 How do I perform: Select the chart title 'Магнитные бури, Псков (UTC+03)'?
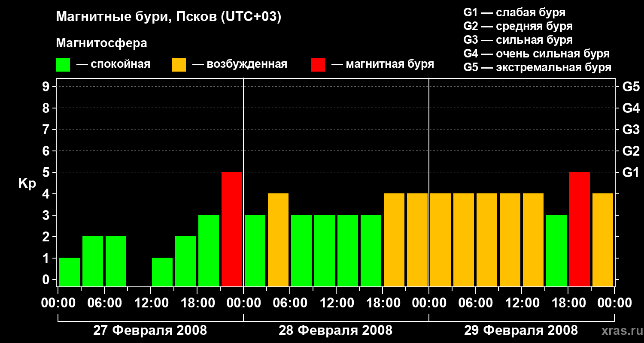(x=169, y=17)
